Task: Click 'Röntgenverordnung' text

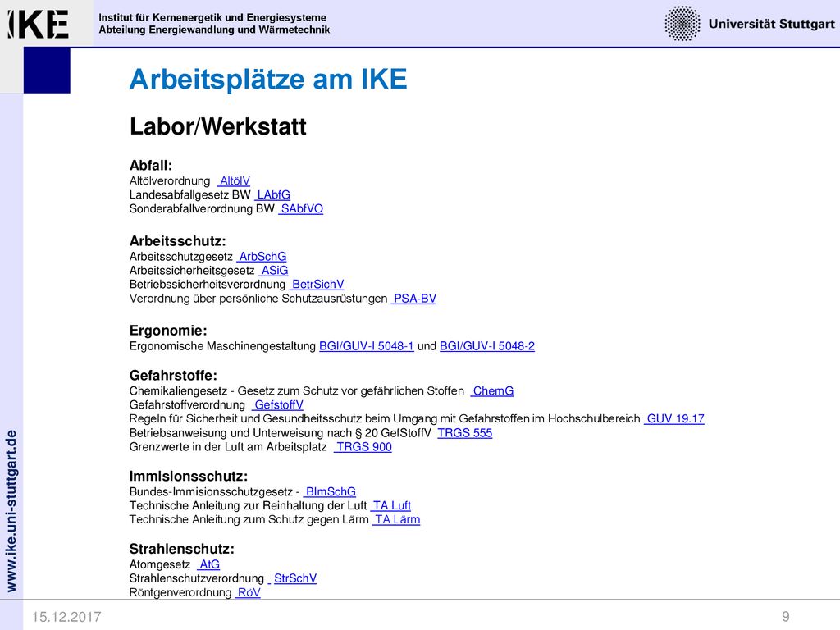Action: click(x=180, y=592)
